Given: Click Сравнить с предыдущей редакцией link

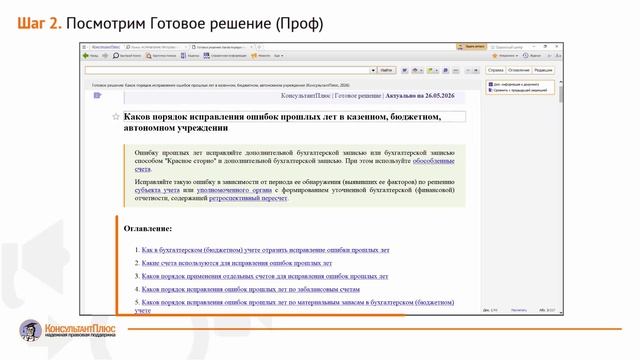Looking at the screenshot, I should coord(518,90).
